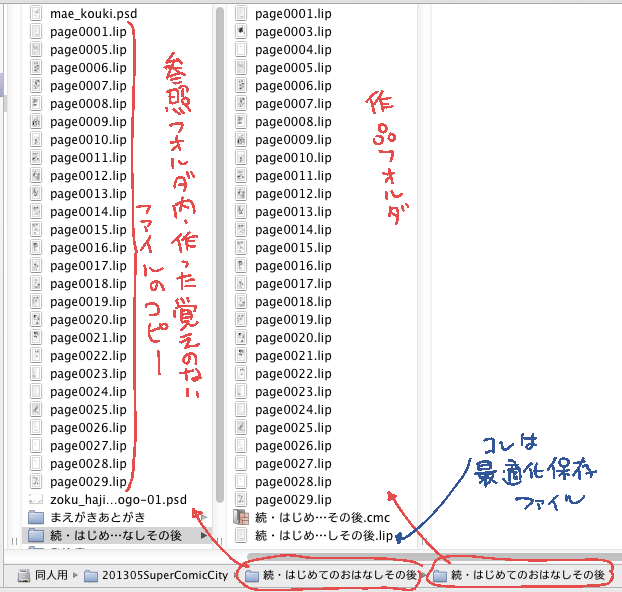622x592 pixels.
Task: Click page0020.lip icon in the left column
Action: pyautogui.click(x=36, y=319)
